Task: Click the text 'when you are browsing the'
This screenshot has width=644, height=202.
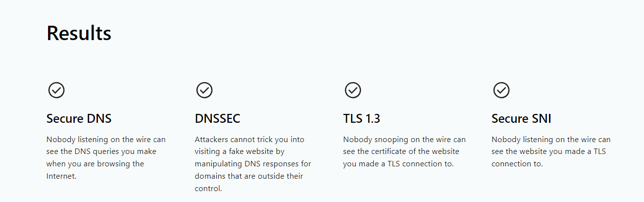Action: pyautogui.click(x=95, y=164)
